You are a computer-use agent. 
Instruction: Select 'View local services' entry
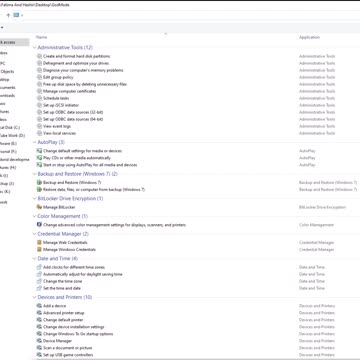pyautogui.click(x=59, y=133)
